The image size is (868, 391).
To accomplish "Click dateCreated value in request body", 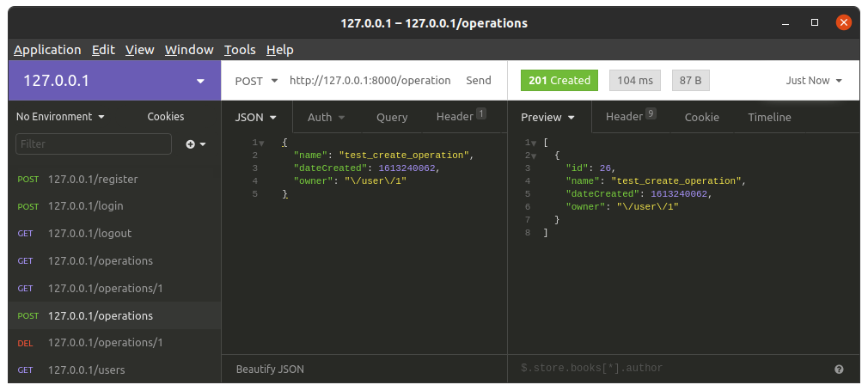I will click(406, 168).
